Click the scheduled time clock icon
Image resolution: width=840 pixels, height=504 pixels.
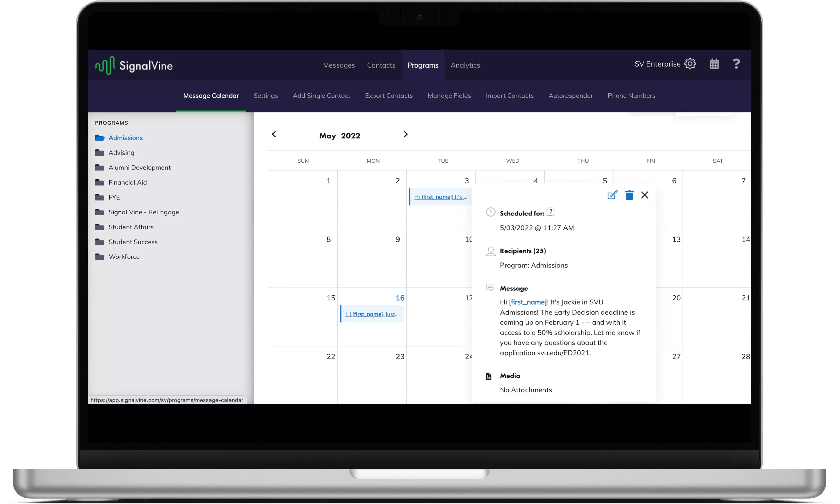point(490,212)
